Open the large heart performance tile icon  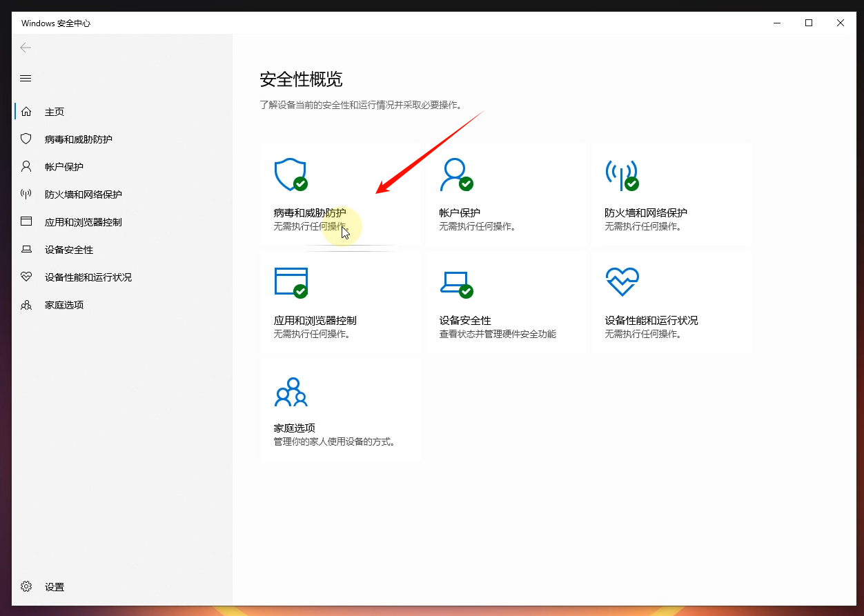[621, 282]
